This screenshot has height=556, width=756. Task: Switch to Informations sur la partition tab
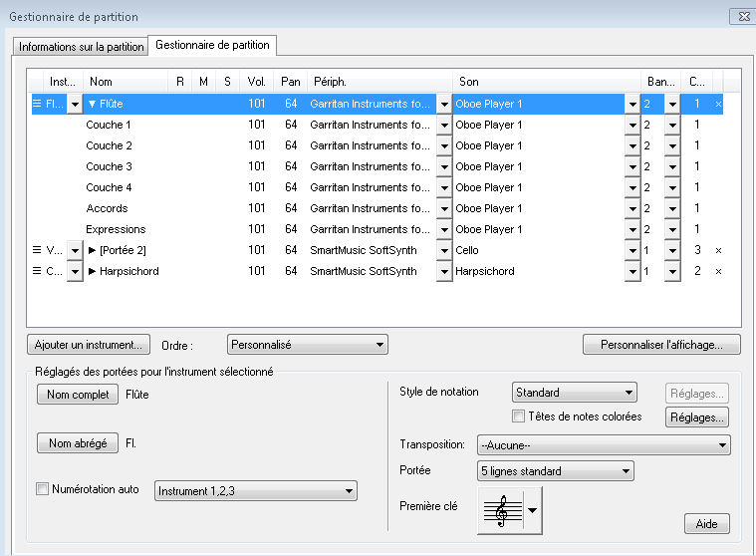pyautogui.click(x=82, y=47)
